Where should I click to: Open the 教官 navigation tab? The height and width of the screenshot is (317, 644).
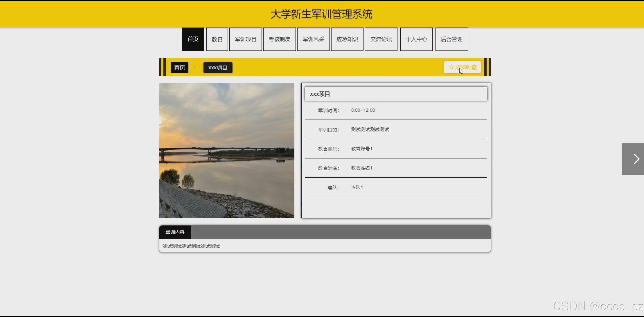(x=217, y=39)
